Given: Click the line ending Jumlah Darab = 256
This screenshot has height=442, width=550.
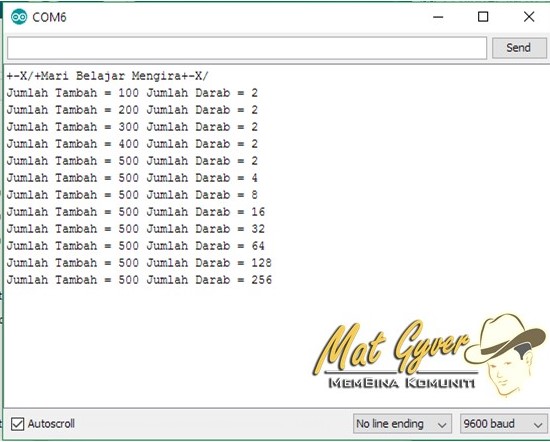Looking at the screenshot, I should click(x=139, y=280).
